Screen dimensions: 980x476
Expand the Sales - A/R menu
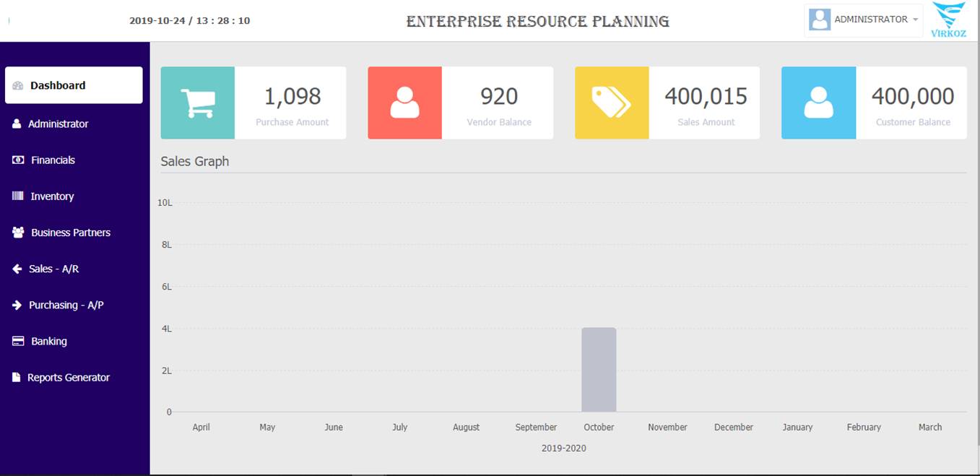point(53,269)
